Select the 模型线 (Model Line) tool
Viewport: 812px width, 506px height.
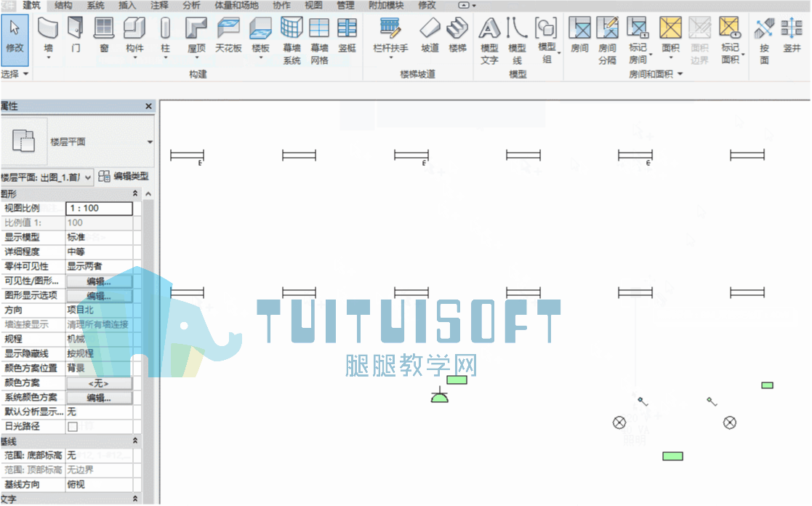click(x=518, y=41)
